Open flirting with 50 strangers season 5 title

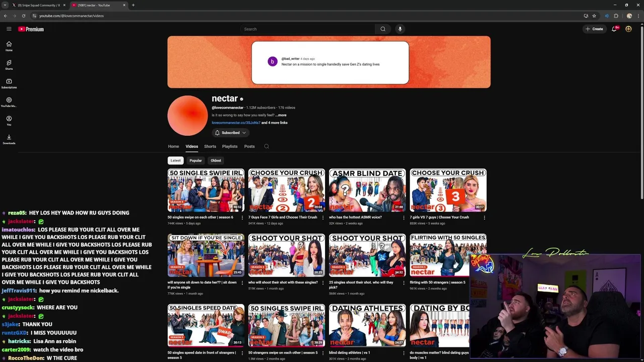(438, 283)
